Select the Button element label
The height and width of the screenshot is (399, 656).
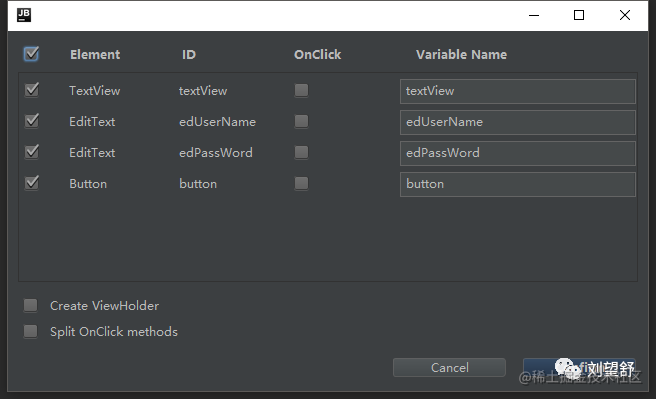pyautogui.click(x=88, y=184)
